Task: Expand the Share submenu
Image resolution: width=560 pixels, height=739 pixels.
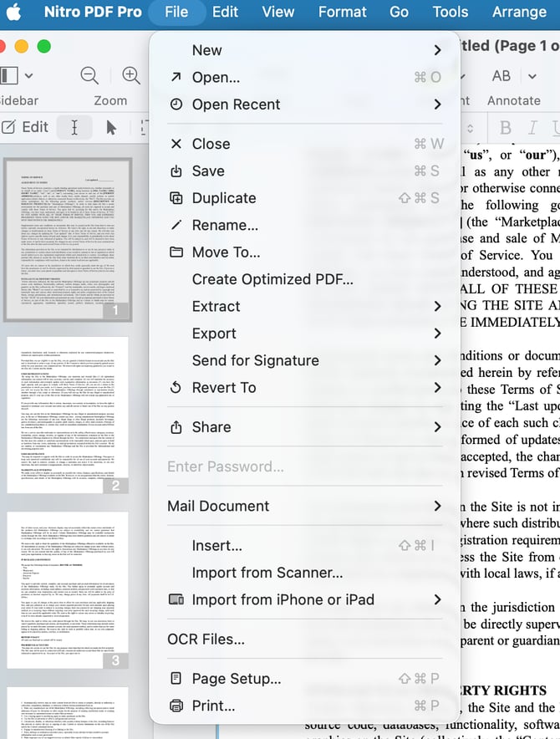Action: [304, 427]
